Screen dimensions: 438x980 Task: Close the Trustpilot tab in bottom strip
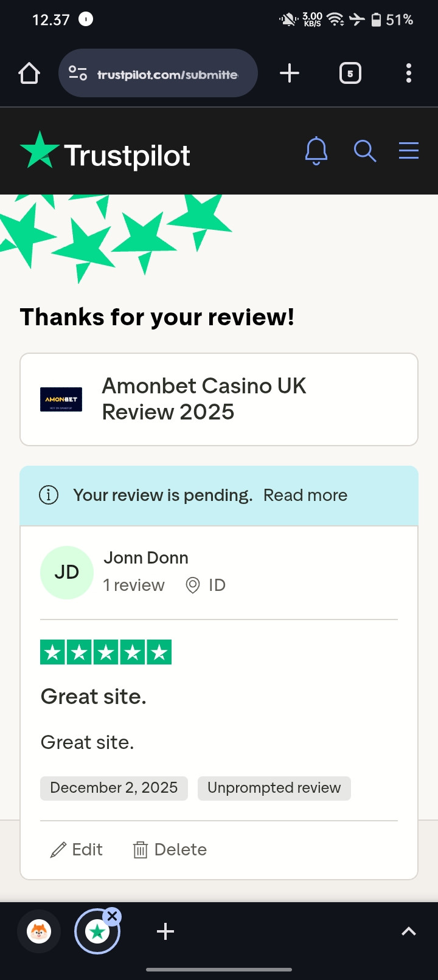pos(112,916)
